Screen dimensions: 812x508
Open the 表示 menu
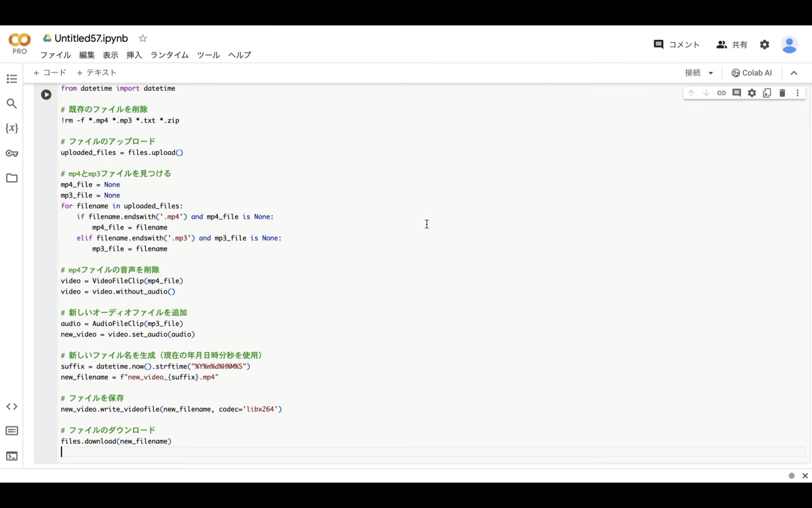tap(111, 55)
